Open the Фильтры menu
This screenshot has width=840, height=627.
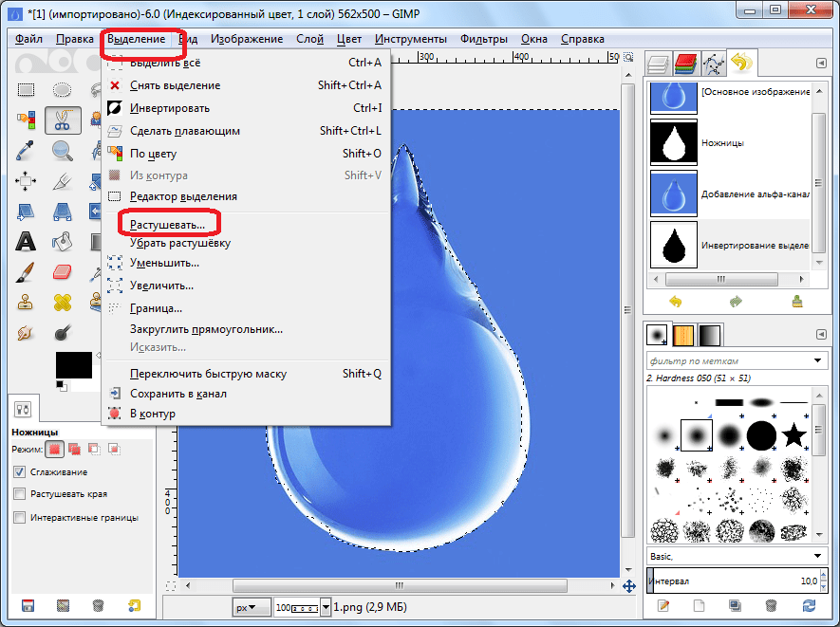pyautogui.click(x=484, y=39)
